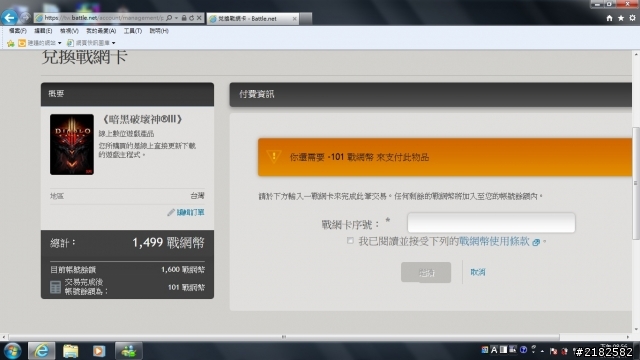The height and width of the screenshot is (360, 640).
Task: Open a new tab with blank tab button
Action: [x=306, y=18]
